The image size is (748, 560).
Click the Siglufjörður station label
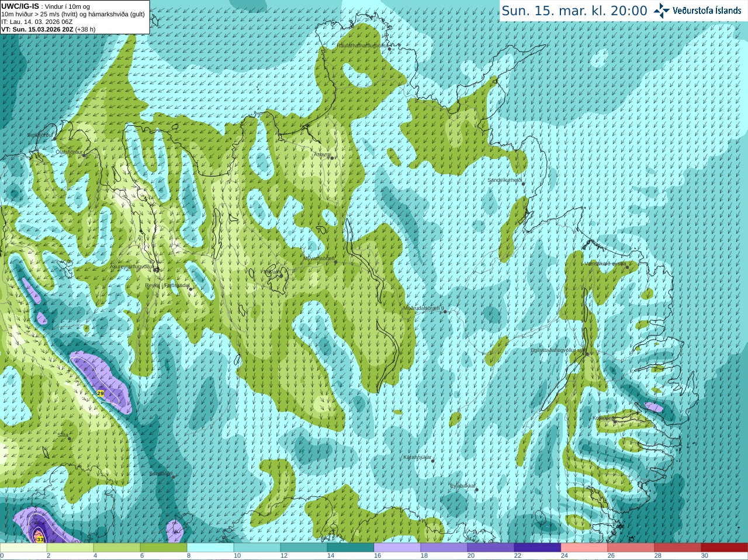(x=41, y=135)
